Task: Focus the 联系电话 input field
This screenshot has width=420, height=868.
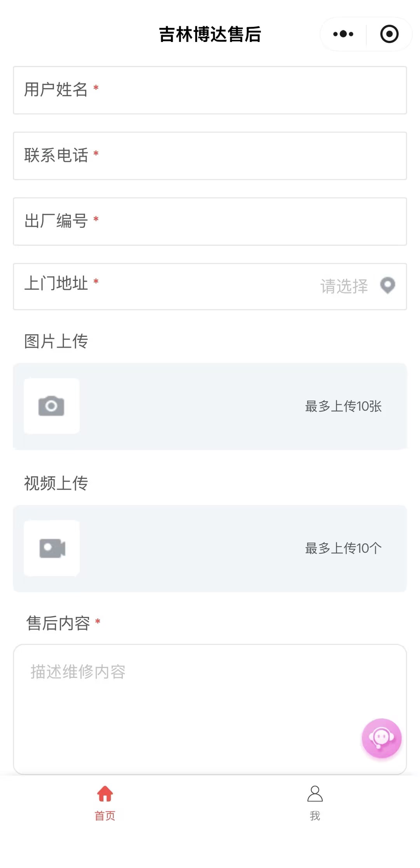Action: point(249,156)
